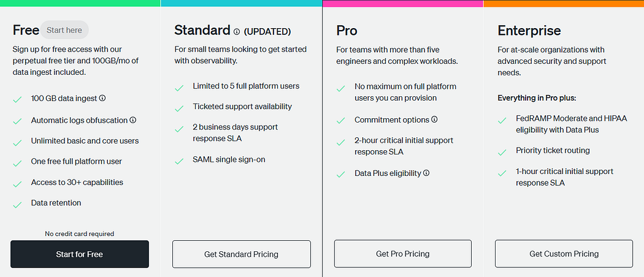Click the UPDATED label beside Standard
Viewport: 644px width, 277px height.
[267, 31]
